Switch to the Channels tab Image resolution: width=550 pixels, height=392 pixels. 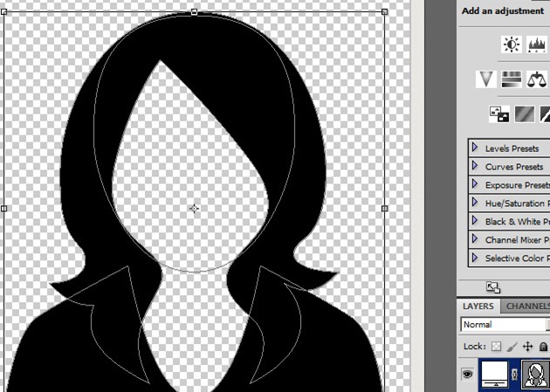(x=526, y=306)
